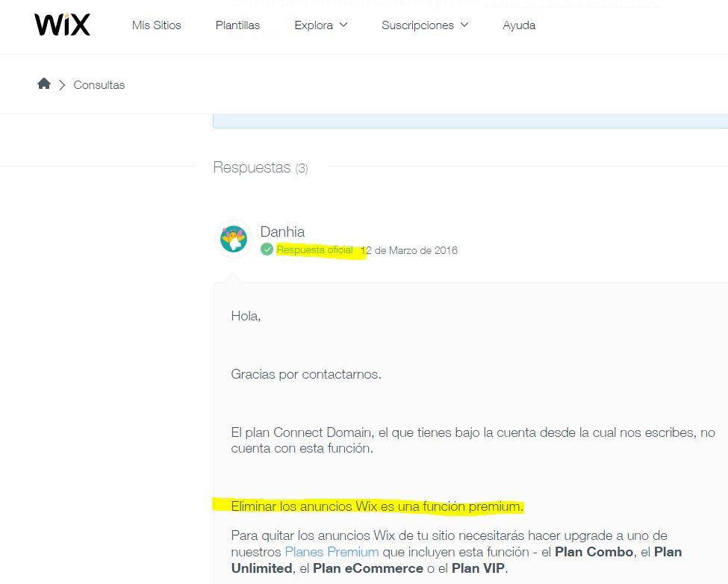Click the breadcrumb chevron separator
The height and width of the screenshot is (584, 728).
63,84
